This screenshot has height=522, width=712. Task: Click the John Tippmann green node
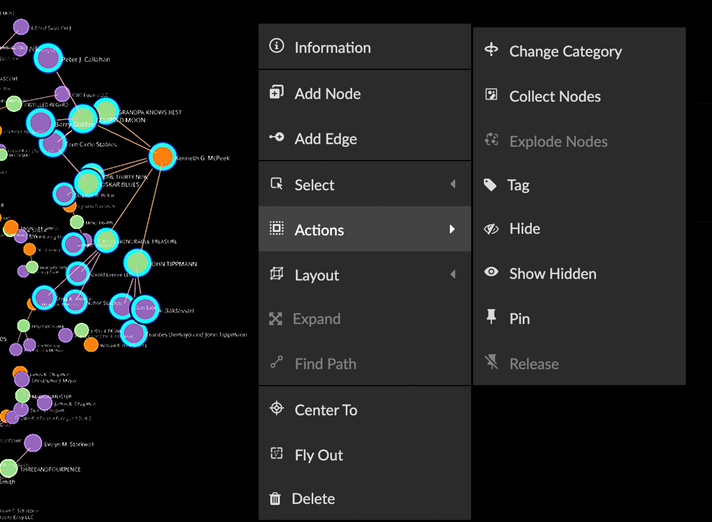[x=137, y=263]
